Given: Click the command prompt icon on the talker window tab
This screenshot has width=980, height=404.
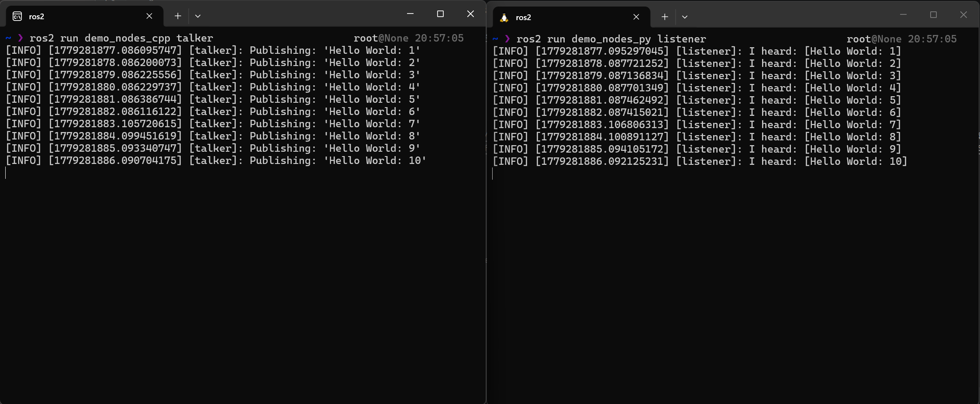Looking at the screenshot, I should click(x=17, y=16).
